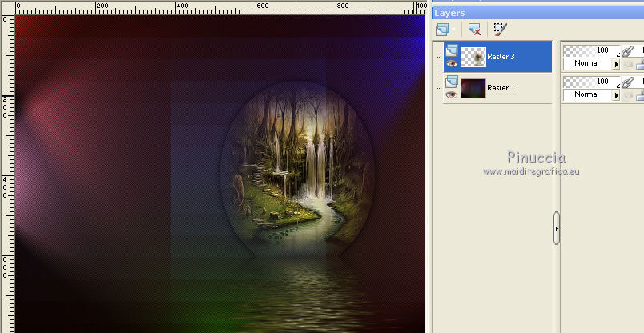Image resolution: width=644 pixels, height=333 pixels.
Task: Hide the Raster 1 layer
Action: click(452, 94)
